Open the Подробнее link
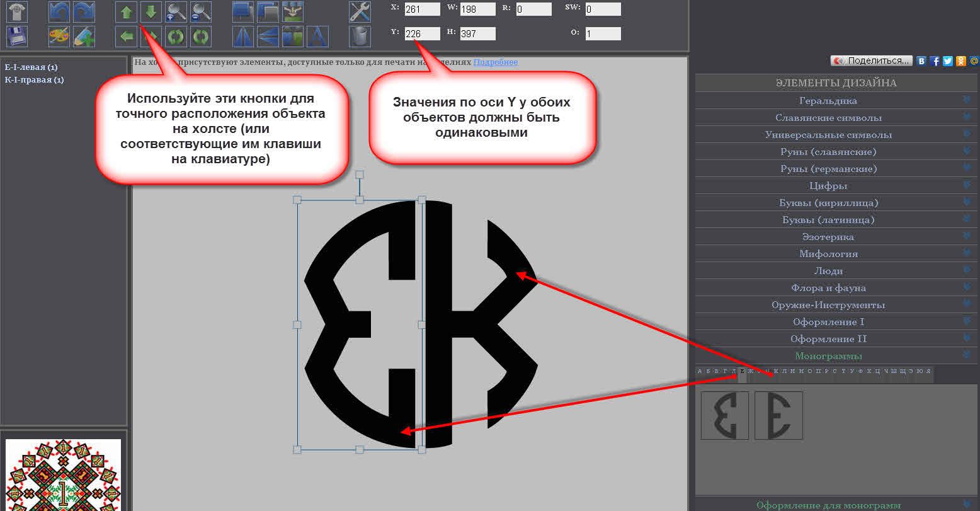Screen dimensions: 980x511 tap(496, 62)
